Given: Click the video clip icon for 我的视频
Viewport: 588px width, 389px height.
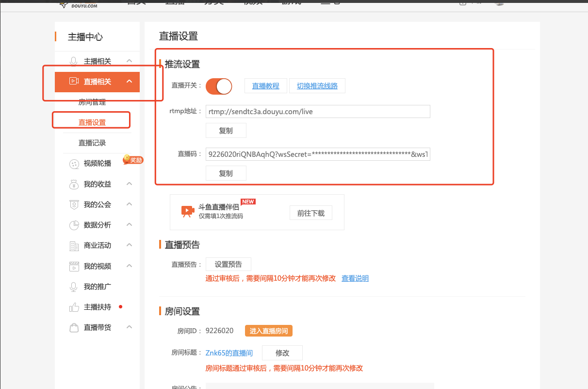Looking at the screenshot, I should (74, 266).
